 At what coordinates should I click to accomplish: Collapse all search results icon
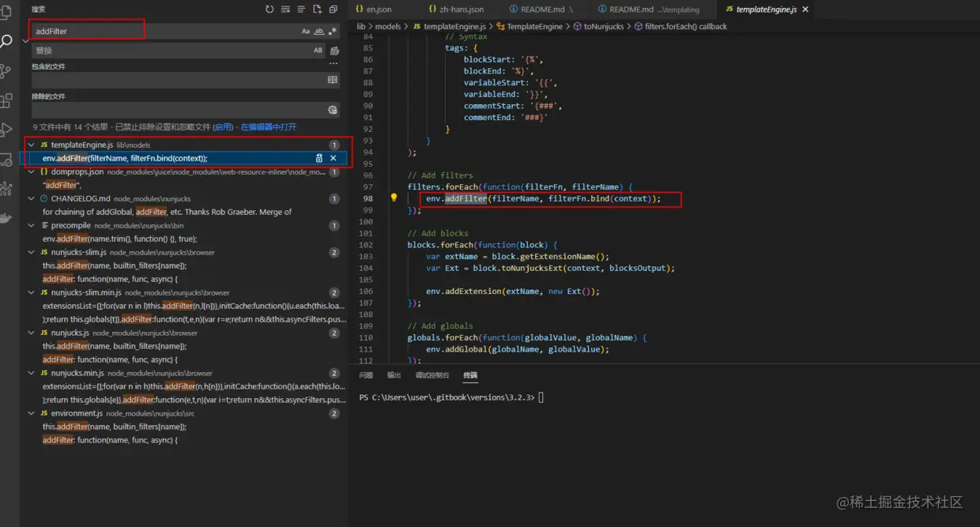(333, 9)
